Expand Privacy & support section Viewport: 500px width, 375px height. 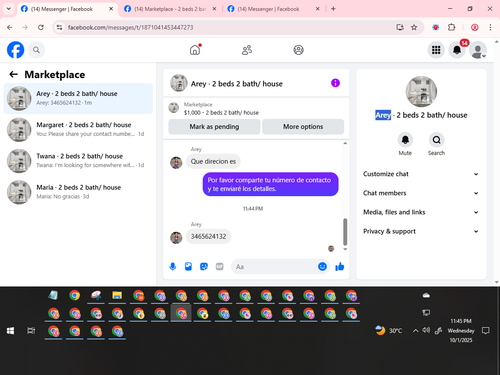click(421, 231)
